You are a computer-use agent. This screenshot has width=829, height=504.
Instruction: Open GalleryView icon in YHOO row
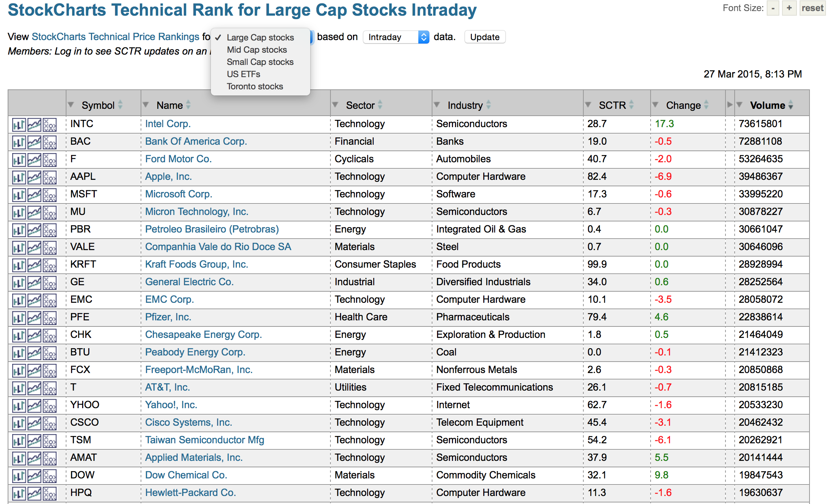(34, 405)
